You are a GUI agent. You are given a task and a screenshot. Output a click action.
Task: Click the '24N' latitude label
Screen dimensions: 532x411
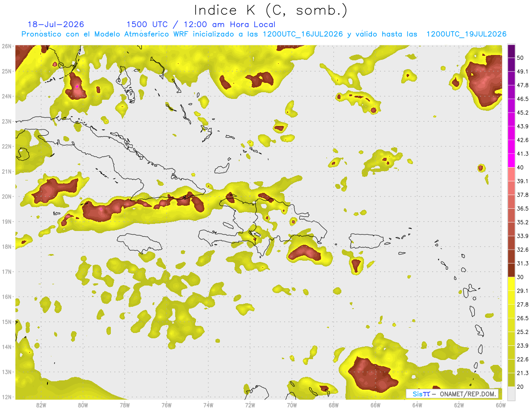pos(7,96)
